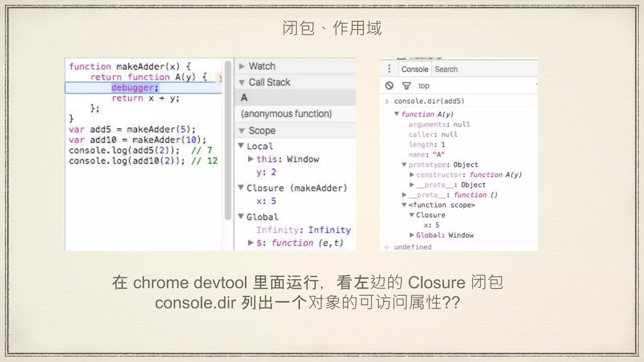
Task: Click the console.log(add5(2)); line
Action: pyautogui.click(x=141, y=150)
